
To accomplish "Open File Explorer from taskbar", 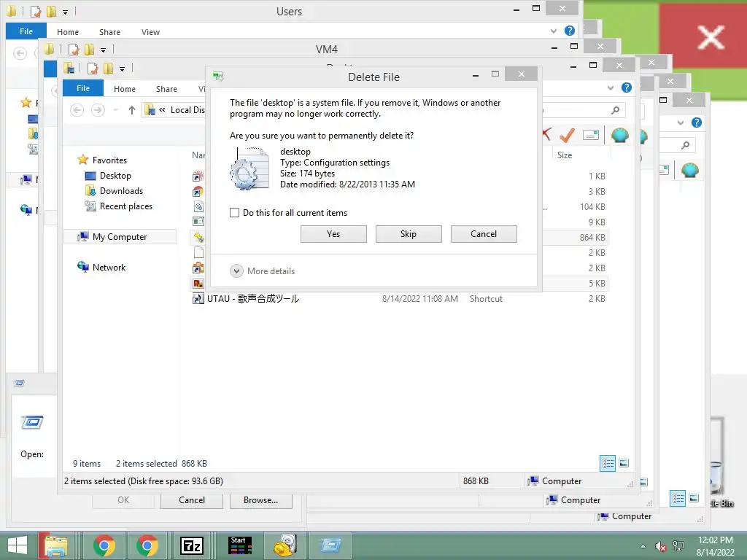I will pyautogui.click(x=56, y=545).
